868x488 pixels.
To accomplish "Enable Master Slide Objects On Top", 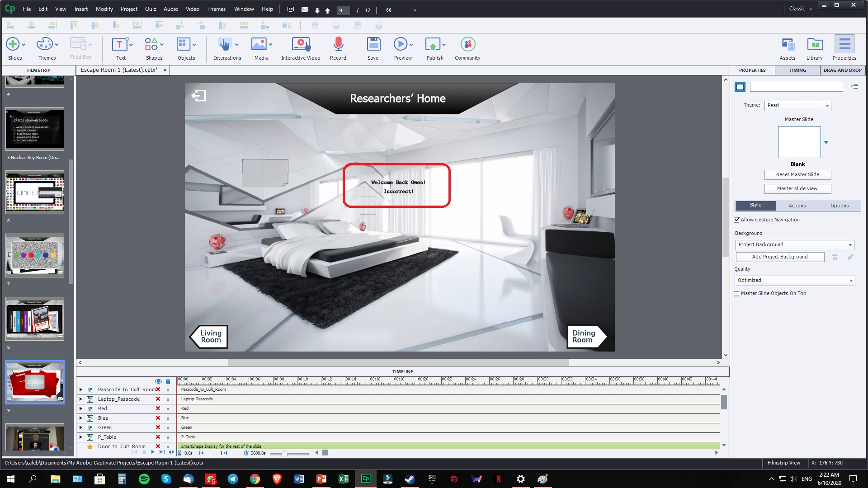I will click(x=737, y=293).
